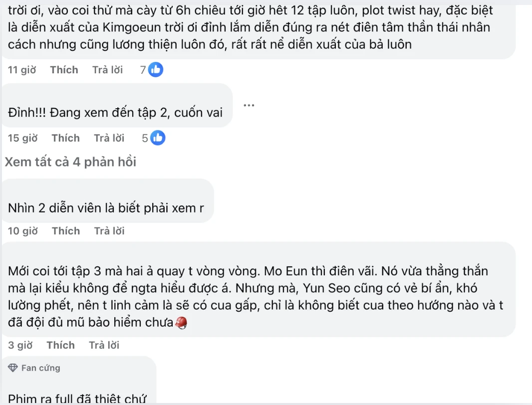Open the '10 giờ' timestamp link
Image resolution: width=532 pixels, height=405 pixels.
point(23,231)
